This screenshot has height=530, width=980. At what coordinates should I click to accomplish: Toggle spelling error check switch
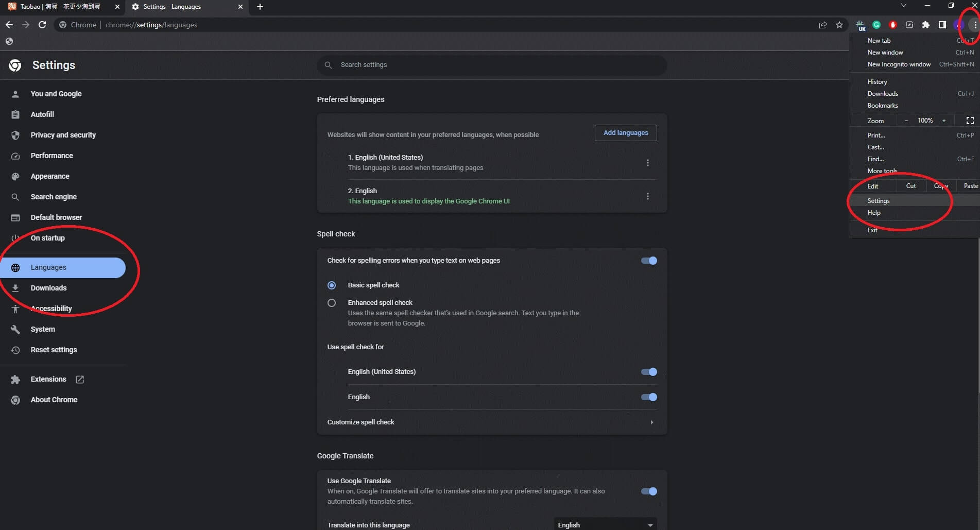pyautogui.click(x=648, y=261)
